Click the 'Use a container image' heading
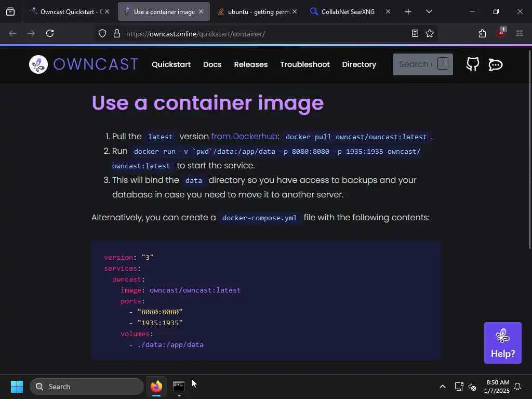Image resolution: width=532 pixels, height=399 pixels. tap(208, 103)
